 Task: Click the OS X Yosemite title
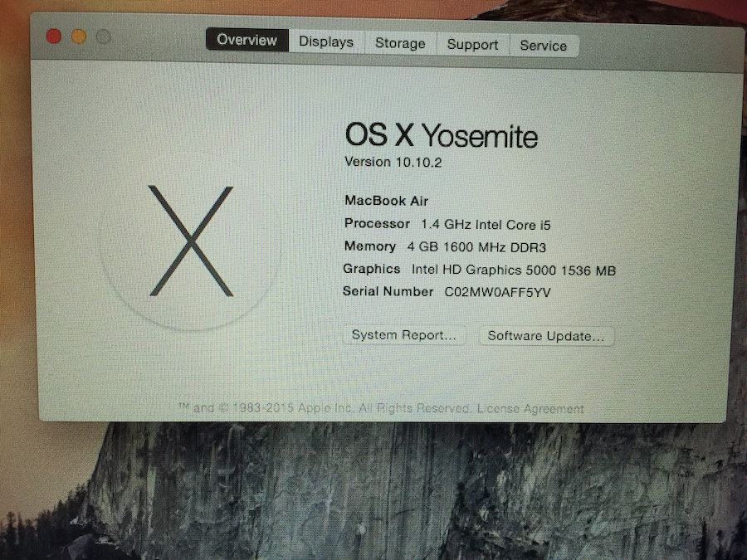(x=442, y=134)
